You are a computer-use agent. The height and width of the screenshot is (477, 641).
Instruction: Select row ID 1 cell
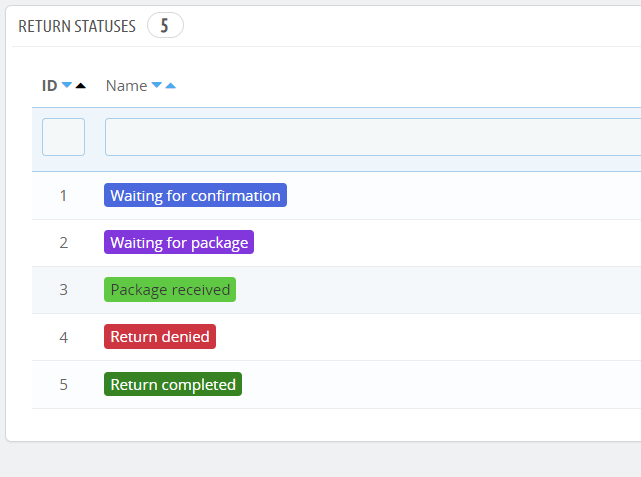(63, 196)
